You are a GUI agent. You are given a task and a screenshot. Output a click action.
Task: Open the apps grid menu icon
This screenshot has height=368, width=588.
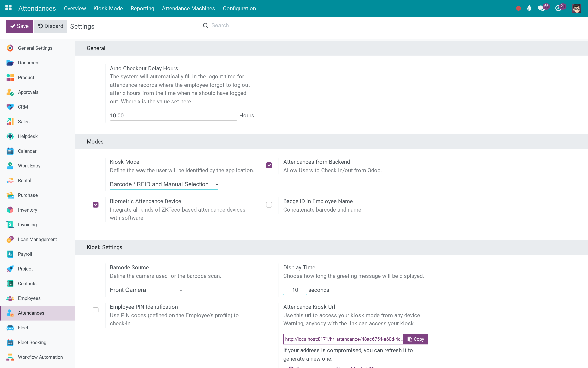pos(8,8)
